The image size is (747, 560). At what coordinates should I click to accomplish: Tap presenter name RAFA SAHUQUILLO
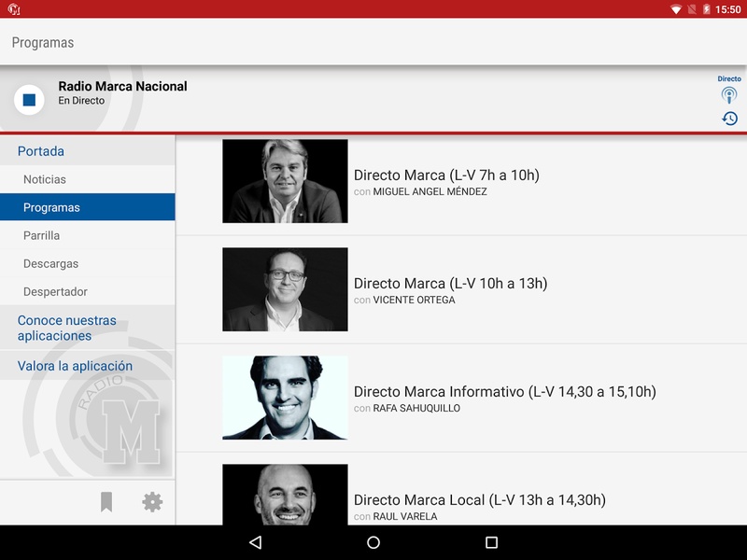pyautogui.click(x=416, y=408)
